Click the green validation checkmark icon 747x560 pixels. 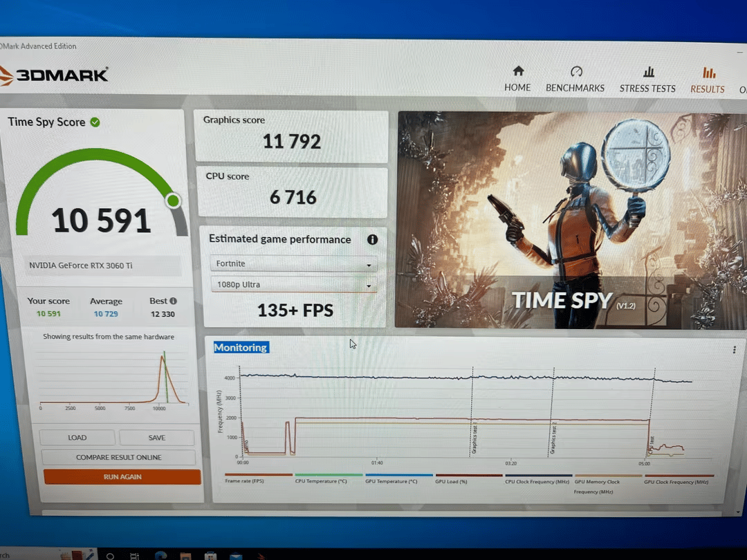(95, 122)
